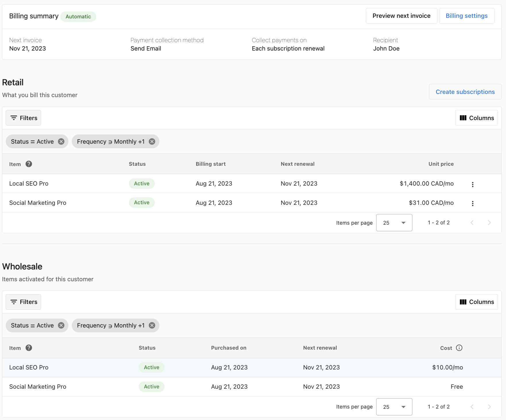Click Active status of Retail Social Marketing Pro

[x=142, y=203]
